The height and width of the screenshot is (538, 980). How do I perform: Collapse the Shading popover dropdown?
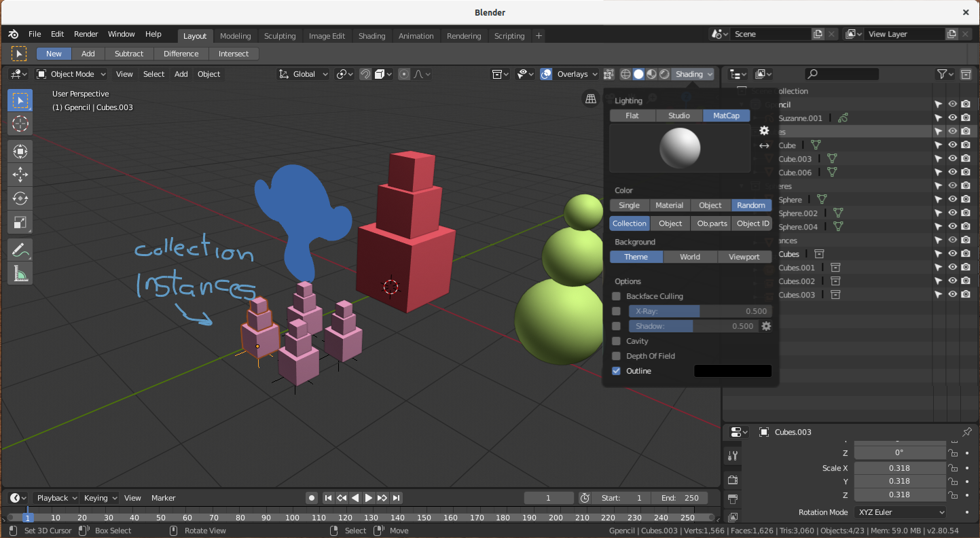(693, 74)
